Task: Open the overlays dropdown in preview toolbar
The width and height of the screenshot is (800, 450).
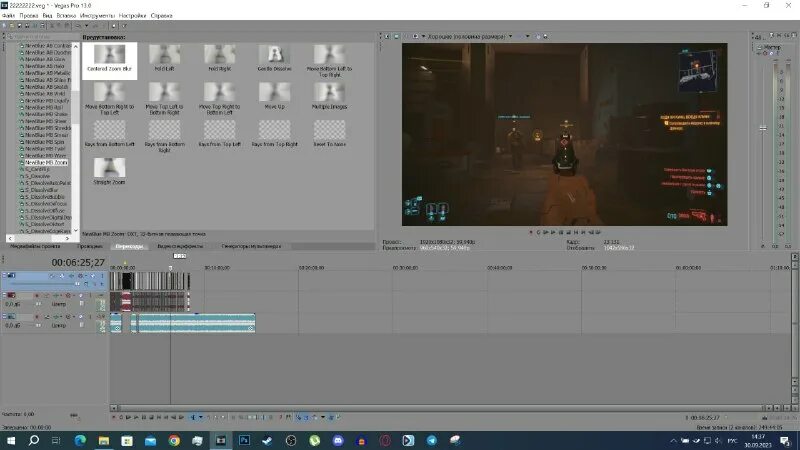Action: [x=528, y=36]
